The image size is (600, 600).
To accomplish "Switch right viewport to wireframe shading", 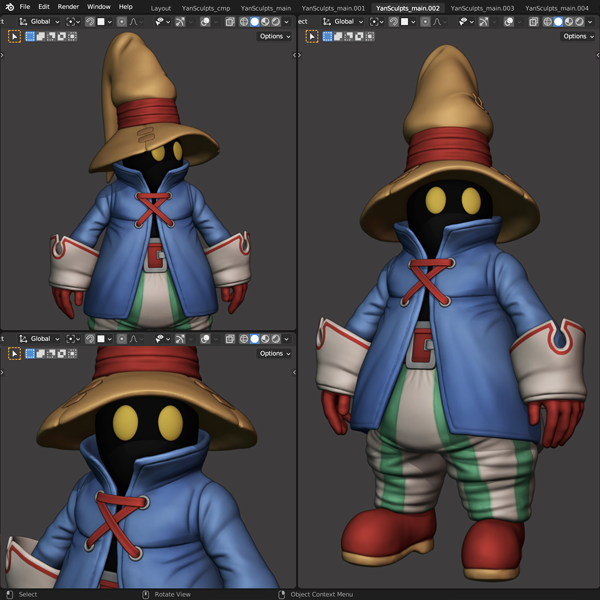I will pyautogui.click(x=548, y=22).
